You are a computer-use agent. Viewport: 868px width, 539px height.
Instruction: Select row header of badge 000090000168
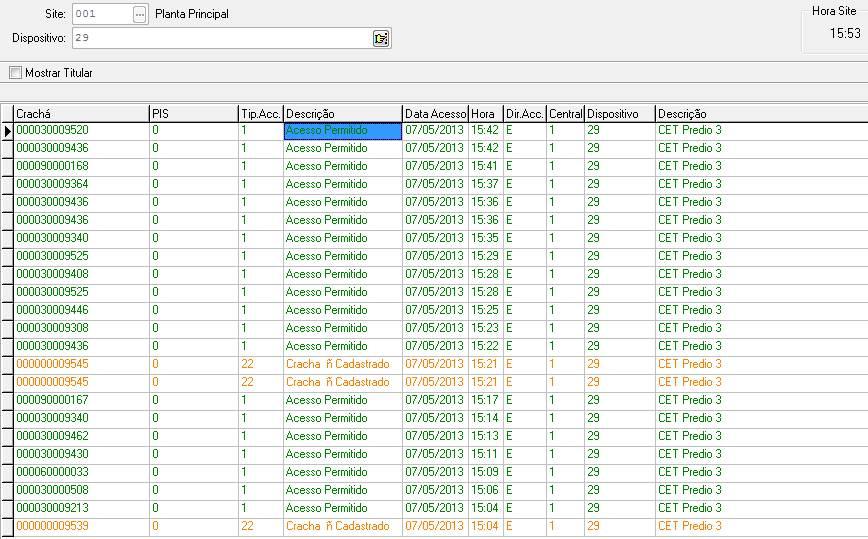(x=7, y=167)
